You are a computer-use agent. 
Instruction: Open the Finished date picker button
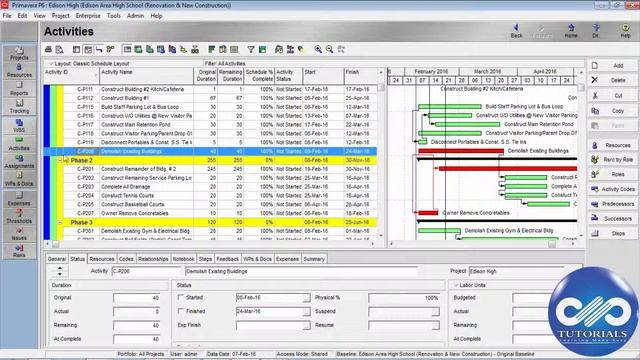306,312
